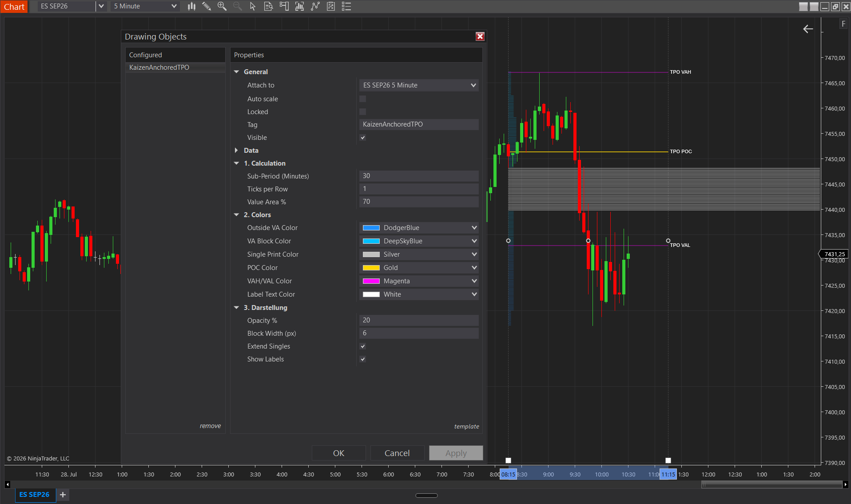This screenshot has width=851, height=504.
Task: Click the right scroll arrow under the time axis
Action: click(x=845, y=484)
